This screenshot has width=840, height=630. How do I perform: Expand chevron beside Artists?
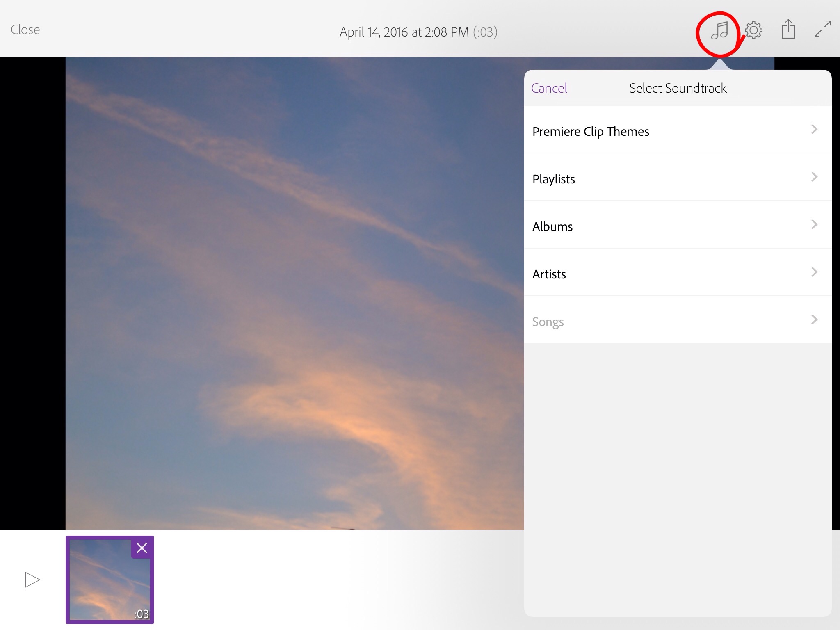click(x=815, y=272)
